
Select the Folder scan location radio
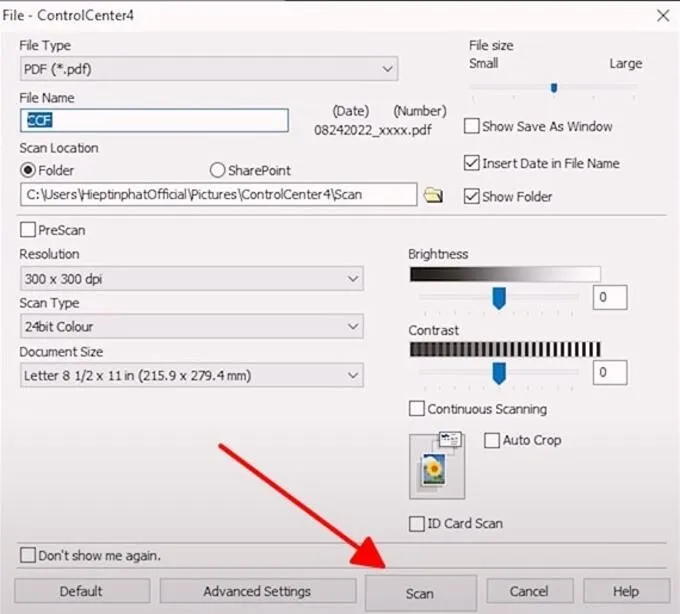[28, 170]
